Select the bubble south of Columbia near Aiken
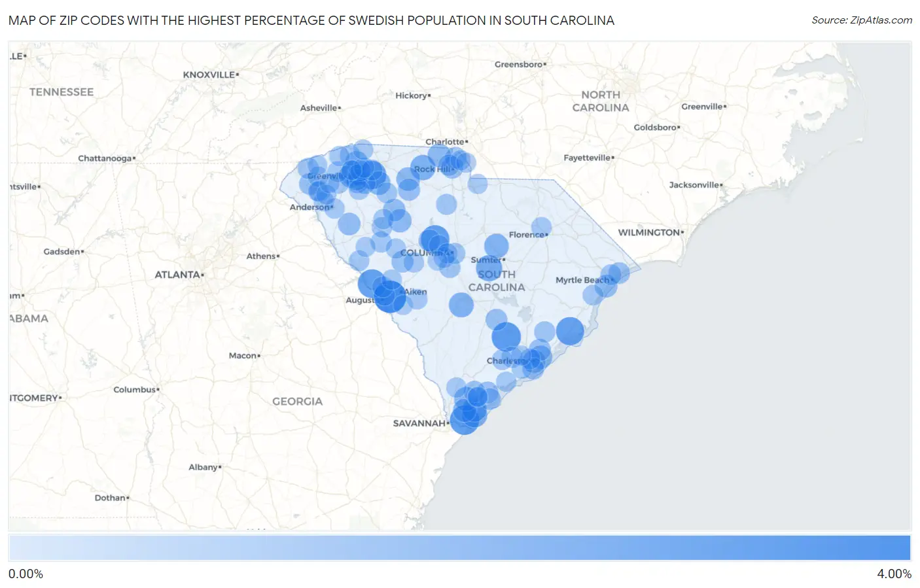This screenshot has height=588, width=920. (x=461, y=305)
